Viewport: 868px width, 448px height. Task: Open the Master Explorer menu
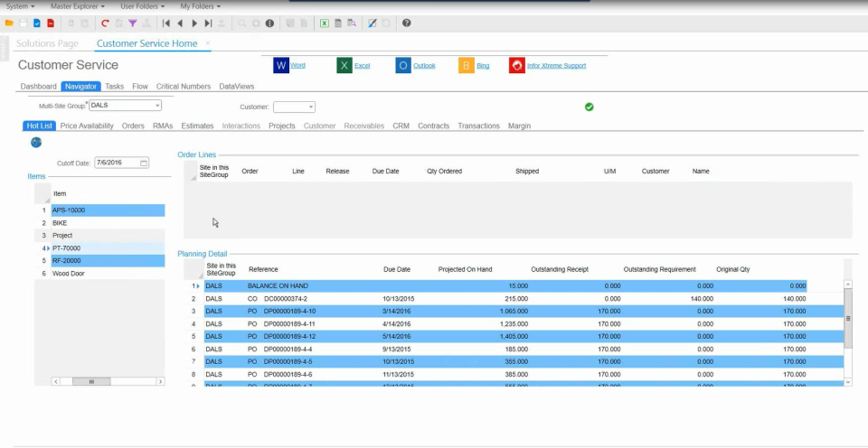click(x=78, y=6)
